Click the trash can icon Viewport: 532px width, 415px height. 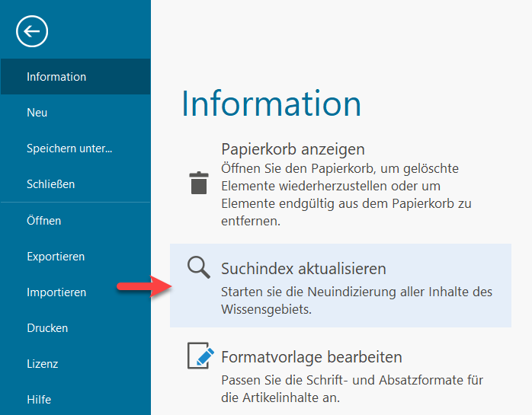point(198,184)
